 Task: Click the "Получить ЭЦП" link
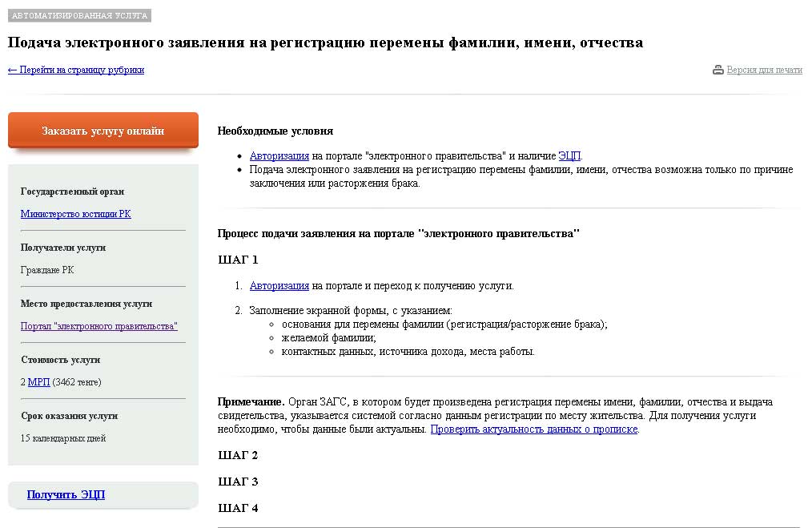[x=66, y=494]
